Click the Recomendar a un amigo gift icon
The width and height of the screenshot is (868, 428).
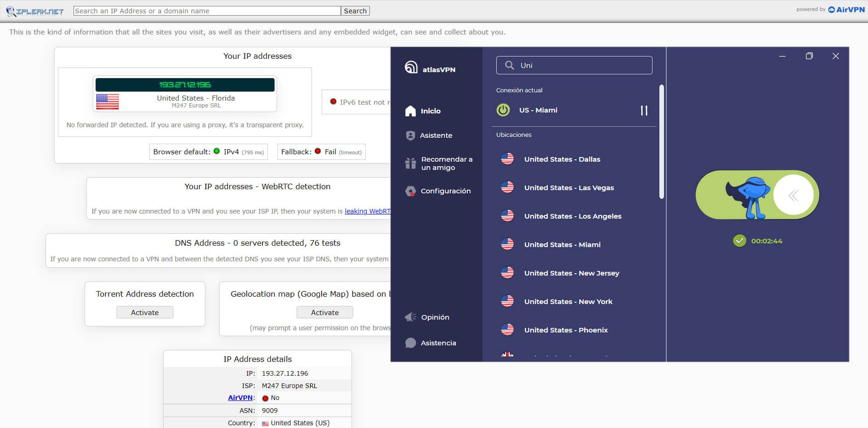pyautogui.click(x=410, y=163)
